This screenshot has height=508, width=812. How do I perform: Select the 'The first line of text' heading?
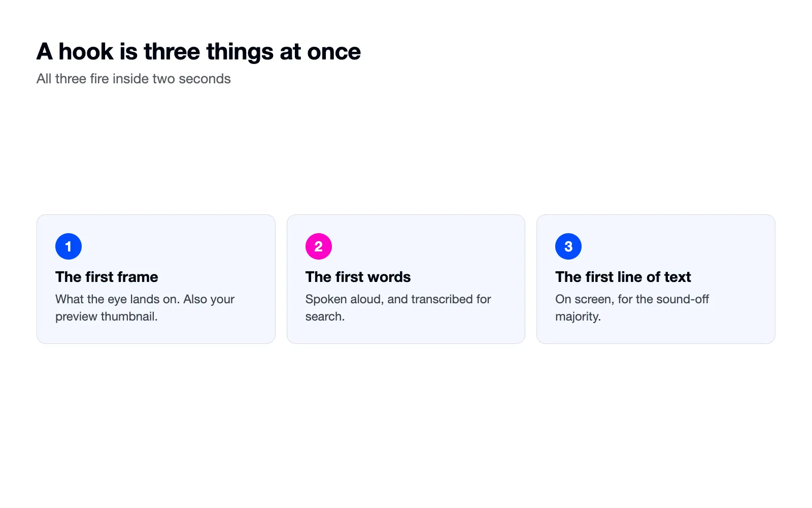(623, 277)
